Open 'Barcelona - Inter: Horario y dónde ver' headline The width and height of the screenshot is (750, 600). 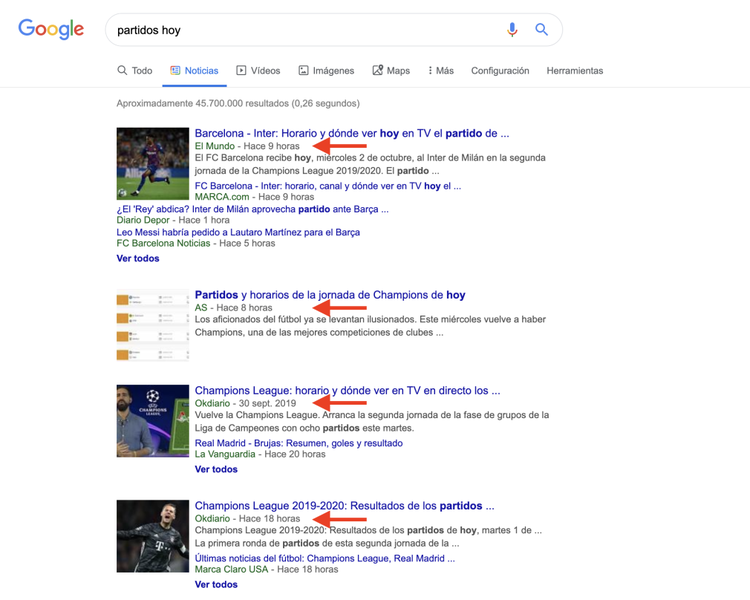pyautogui.click(x=352, y=133)
